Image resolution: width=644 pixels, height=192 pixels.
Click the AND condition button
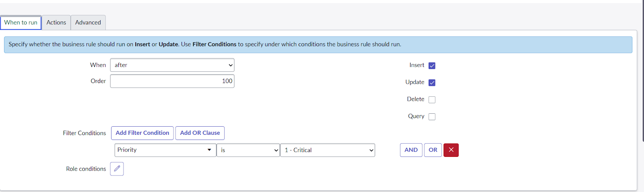(x=411, y=150)
